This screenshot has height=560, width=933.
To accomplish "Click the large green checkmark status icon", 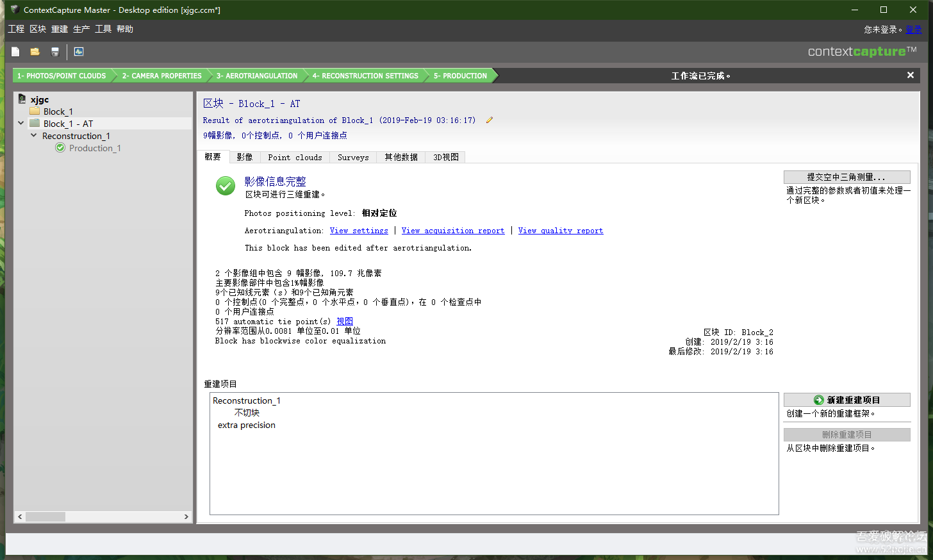I will click(226, 186).
